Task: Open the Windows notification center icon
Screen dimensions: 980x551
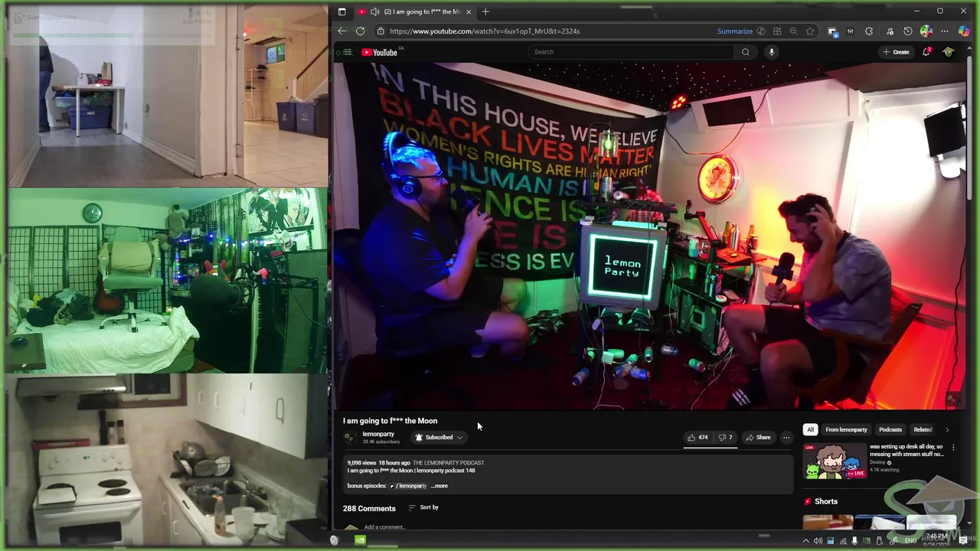Action: coord(963,541)
